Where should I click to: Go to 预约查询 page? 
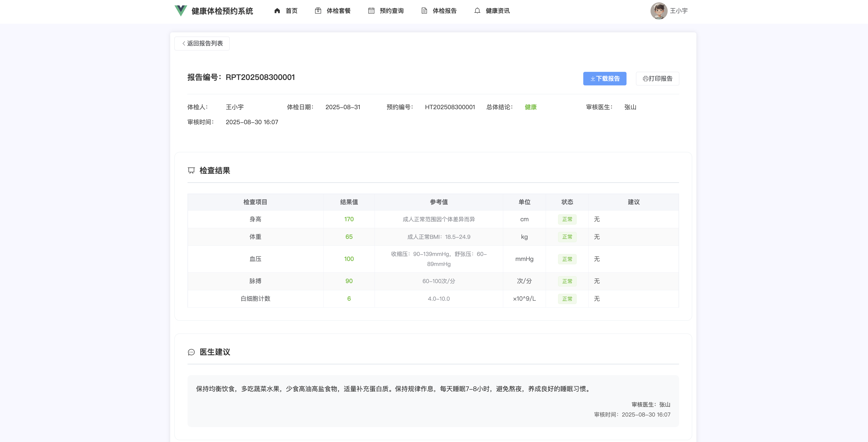coord(391,11)
